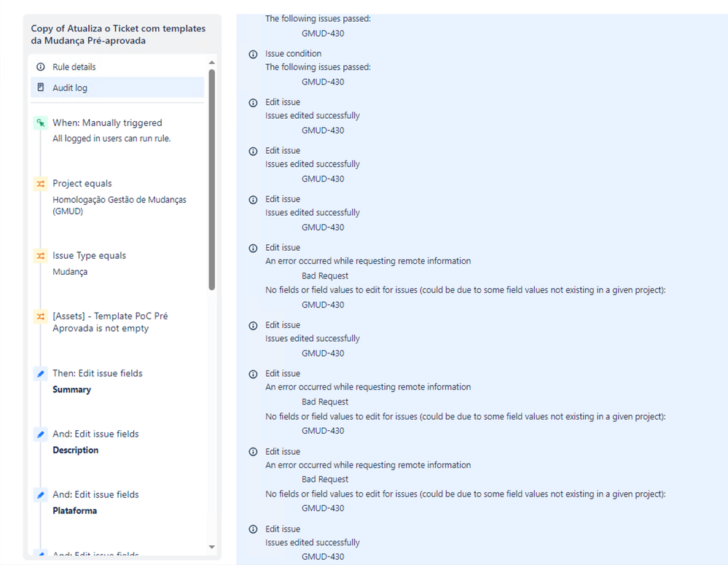This screenshot has height=565, width=728.
Task: Click the sidebar scroll up arrow
Action: pos(212,62)
